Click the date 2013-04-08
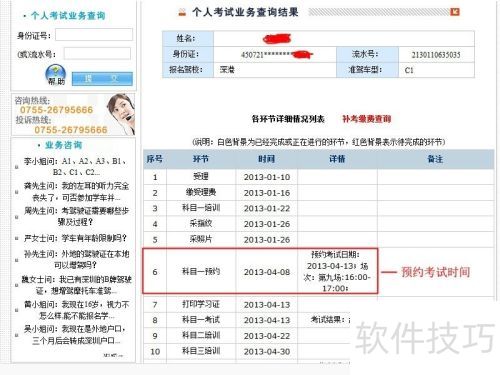 click(267, 272)
